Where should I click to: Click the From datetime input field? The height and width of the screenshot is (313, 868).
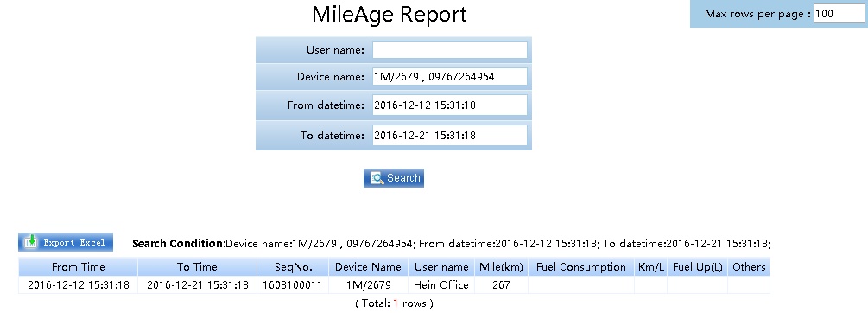tap(449, 105)
